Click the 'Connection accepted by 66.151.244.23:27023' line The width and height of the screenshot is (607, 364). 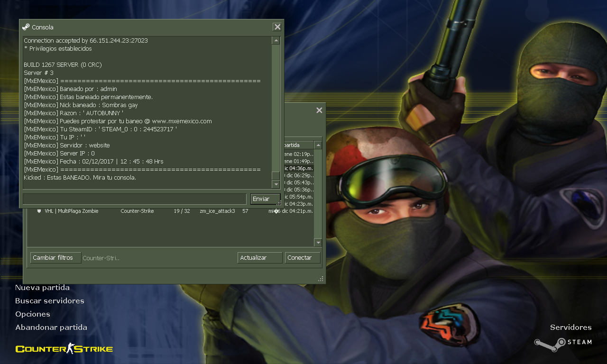coord(86,41)
